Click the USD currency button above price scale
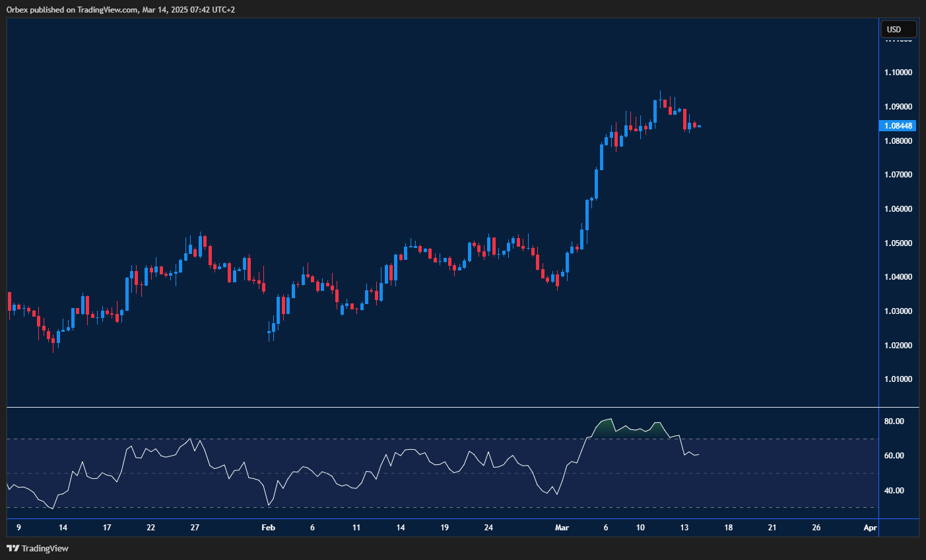The image size is (926, 560). pos(898,28)
